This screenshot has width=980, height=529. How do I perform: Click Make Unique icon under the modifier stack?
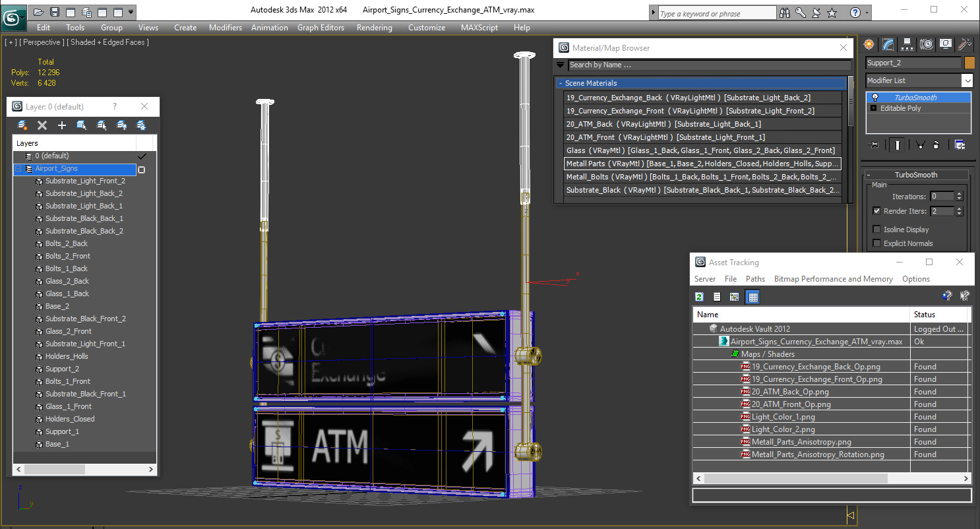coord(920,145)
